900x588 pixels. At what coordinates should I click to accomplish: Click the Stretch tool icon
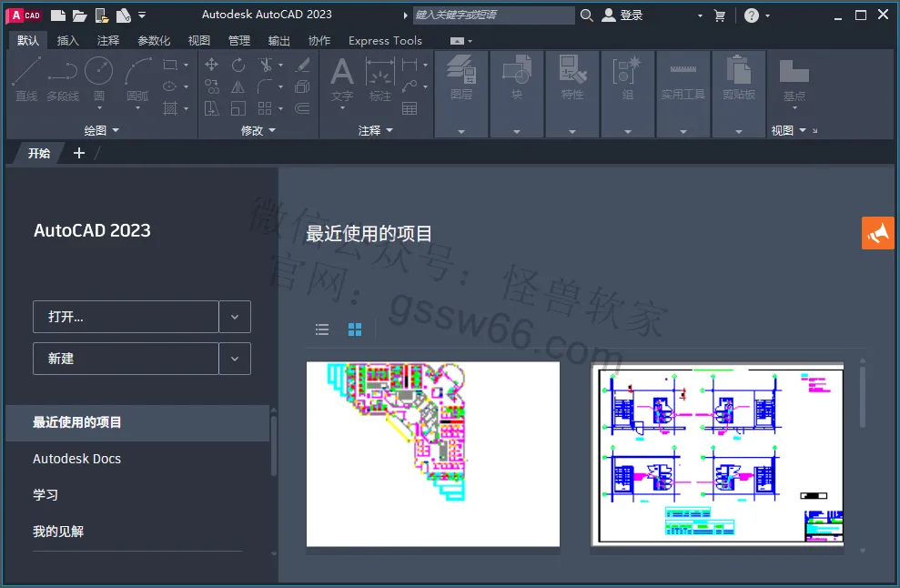coord(212,108)
